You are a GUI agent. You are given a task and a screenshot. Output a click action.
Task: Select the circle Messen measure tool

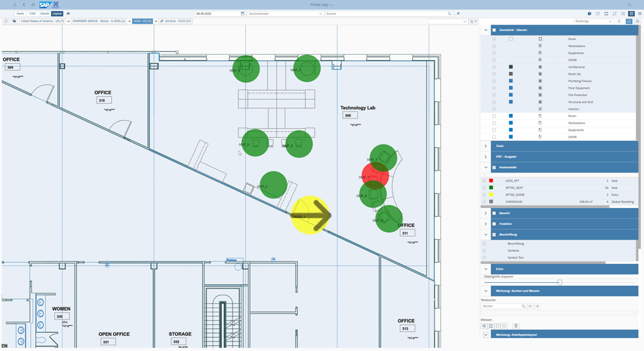tap(504, 326)
